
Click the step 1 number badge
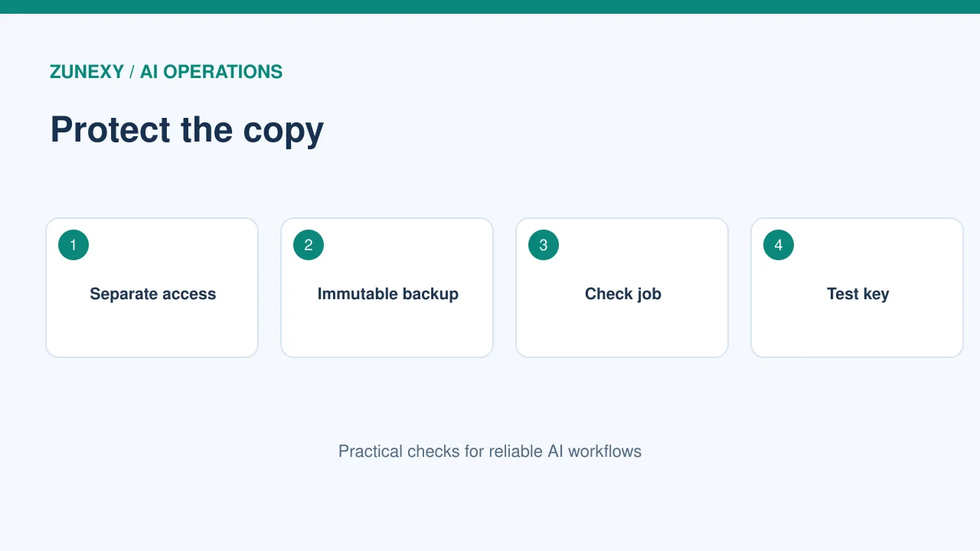(73, 245)
